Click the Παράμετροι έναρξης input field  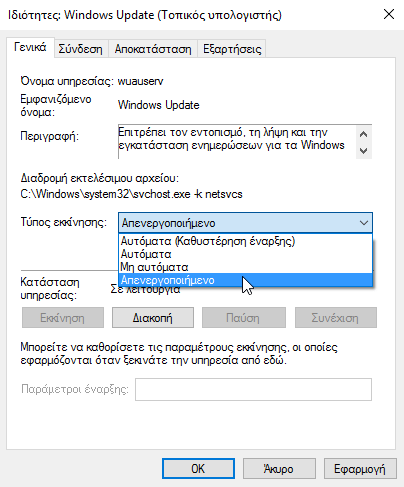253,389
